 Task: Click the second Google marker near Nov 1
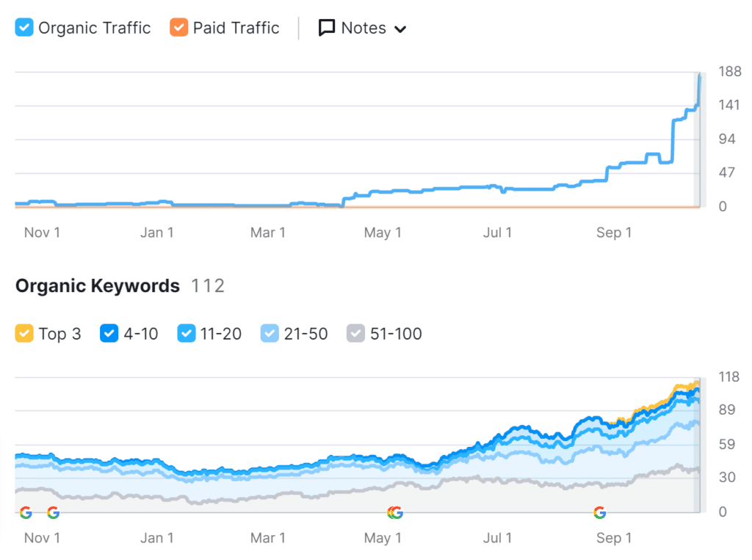(x=53, y=512)
